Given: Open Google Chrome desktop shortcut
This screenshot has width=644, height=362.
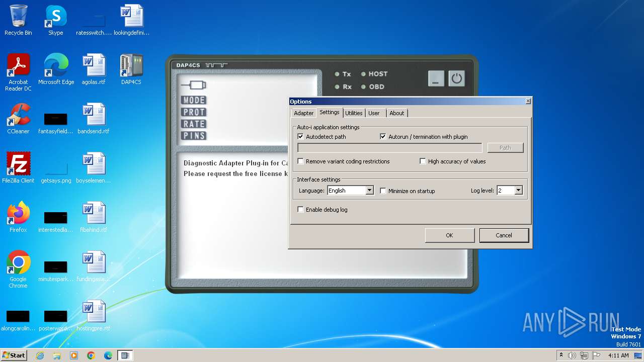Looking at the screenshot, I should 18,269.
